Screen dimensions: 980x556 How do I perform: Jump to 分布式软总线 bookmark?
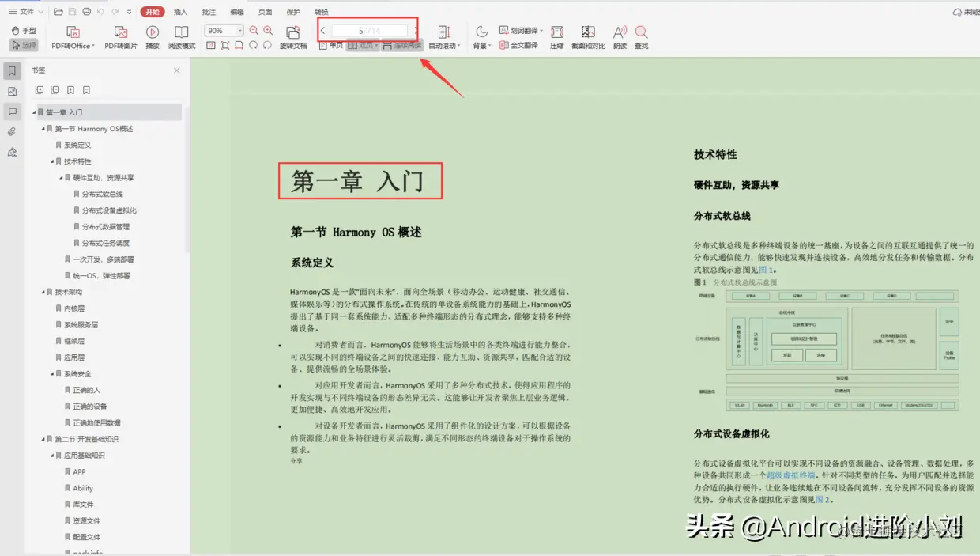pos(102,194)
